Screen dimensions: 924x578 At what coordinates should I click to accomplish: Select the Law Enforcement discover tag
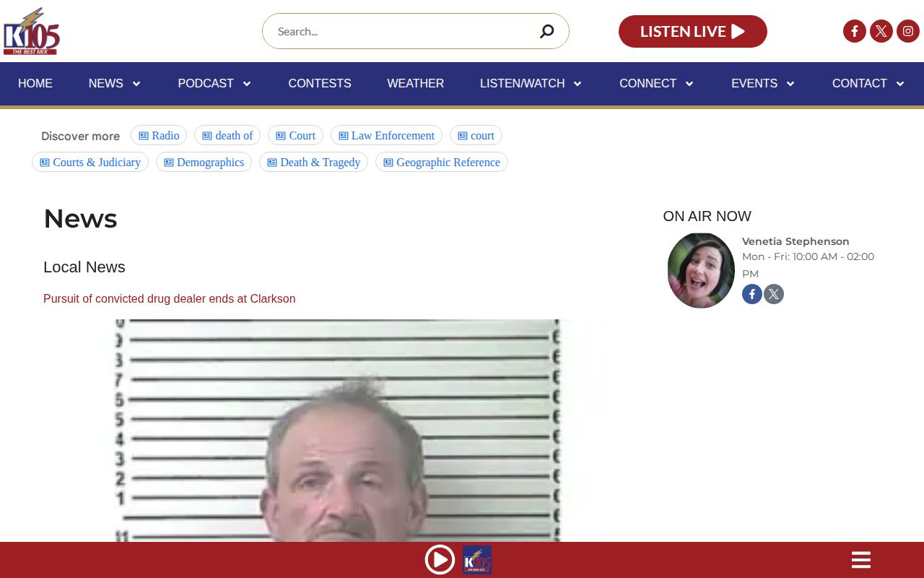[x=386, y=135]
